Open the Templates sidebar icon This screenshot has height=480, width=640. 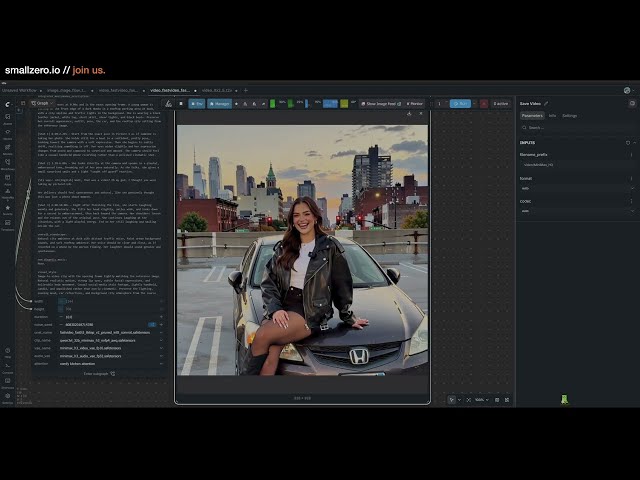[7, 224]
